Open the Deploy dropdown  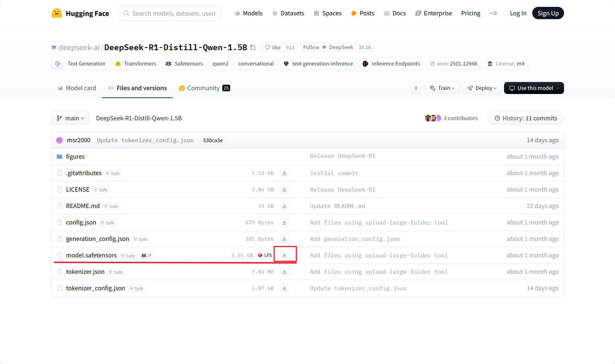pos(482,88)
